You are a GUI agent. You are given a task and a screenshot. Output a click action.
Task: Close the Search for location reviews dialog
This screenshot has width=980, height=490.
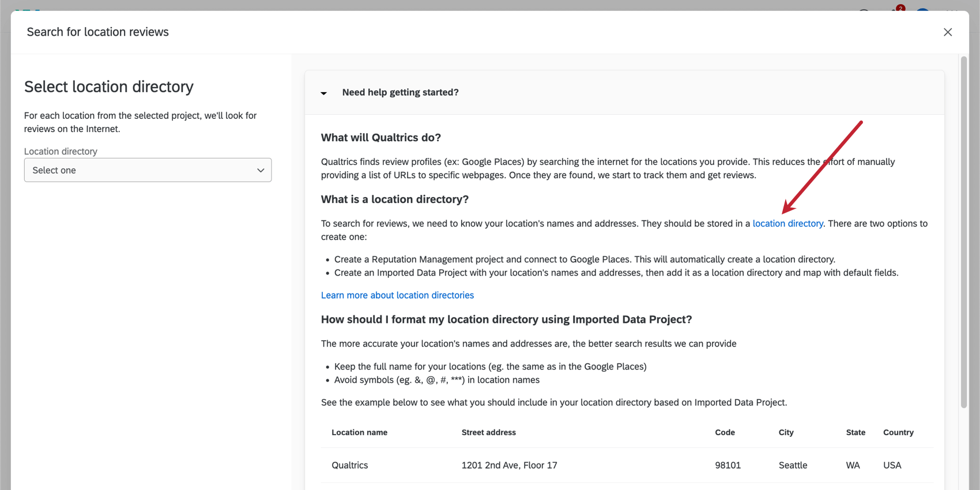[948, 32]
